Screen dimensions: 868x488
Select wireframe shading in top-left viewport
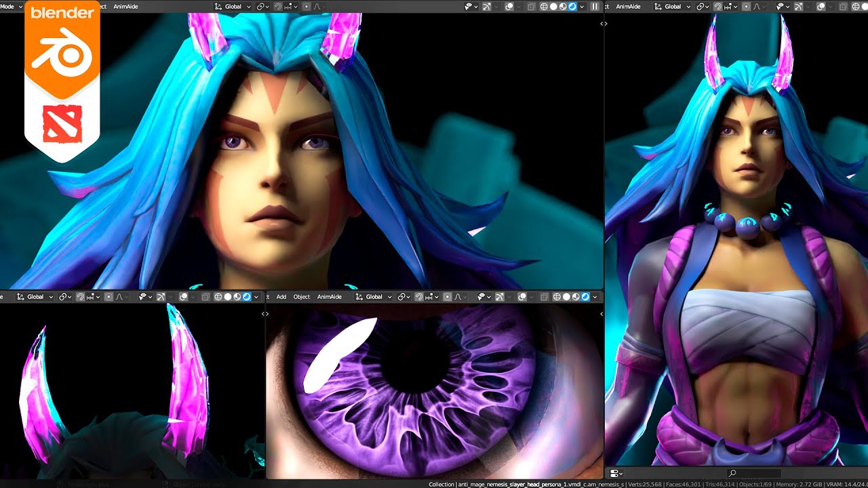[544, 6]
